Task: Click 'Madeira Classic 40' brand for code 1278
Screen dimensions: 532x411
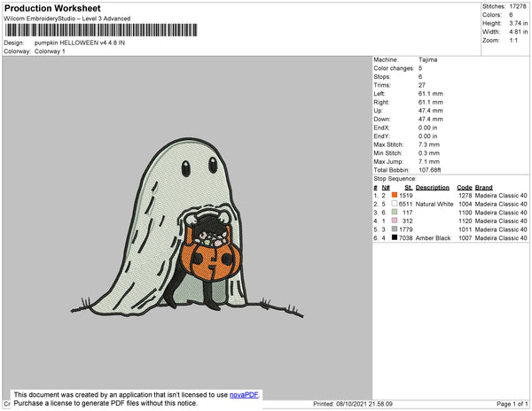Action: pyautogui.click(x=501, y=196)
